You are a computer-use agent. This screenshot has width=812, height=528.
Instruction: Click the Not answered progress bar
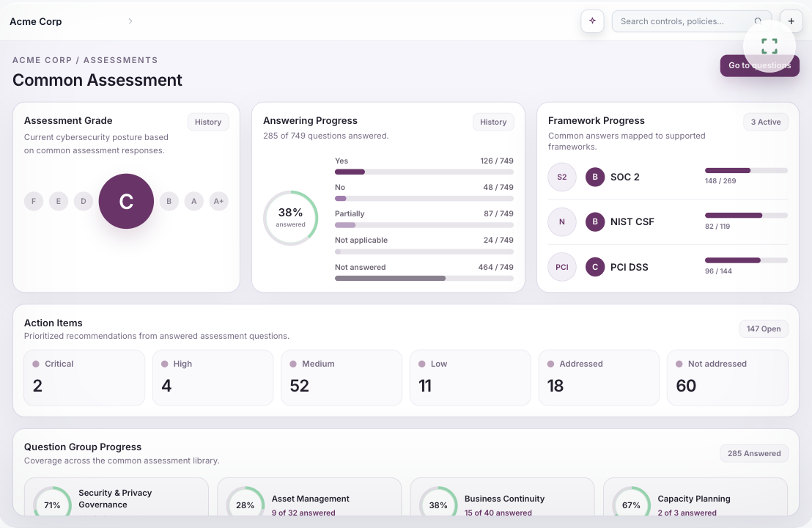click(x=424, y=278)
